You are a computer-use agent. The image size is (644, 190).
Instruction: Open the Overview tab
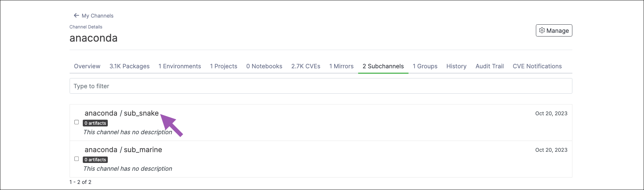click(87, 66)
